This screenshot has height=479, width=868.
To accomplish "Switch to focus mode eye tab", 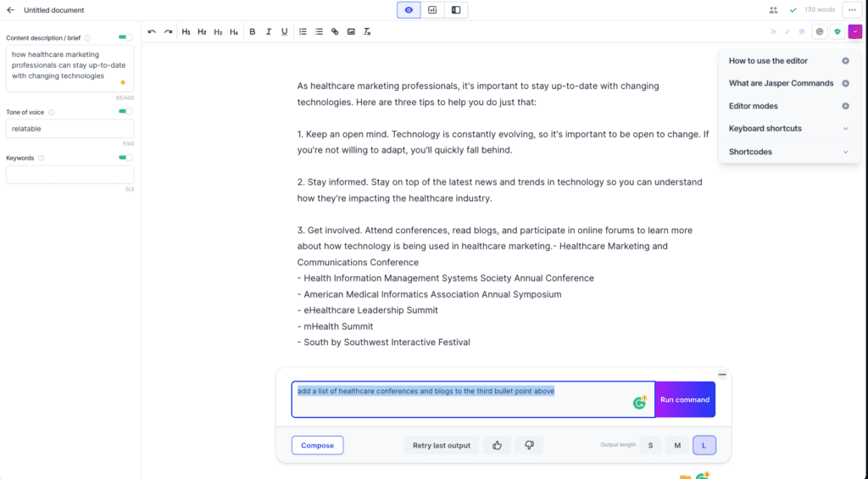I will [x=409, y=10].
